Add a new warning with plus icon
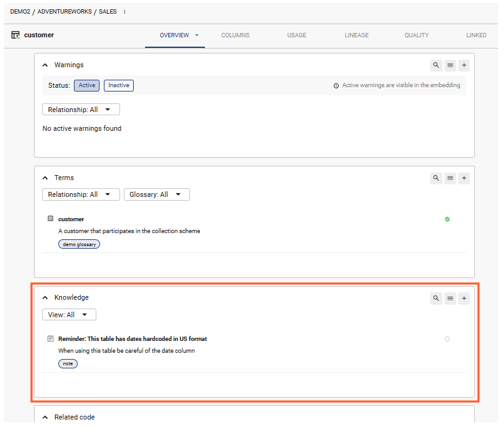504x428 pixels. pyautogui.click(x=464, y=65)
